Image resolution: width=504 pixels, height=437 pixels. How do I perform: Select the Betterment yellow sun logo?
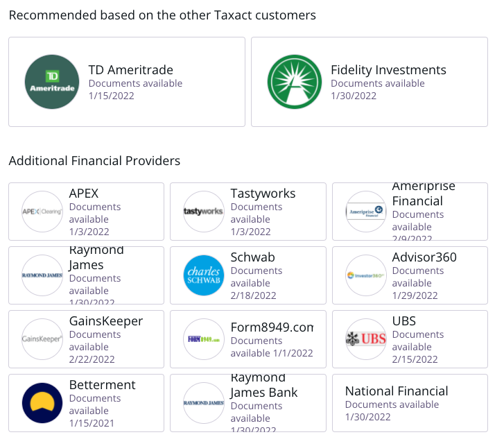pos(42,402)
